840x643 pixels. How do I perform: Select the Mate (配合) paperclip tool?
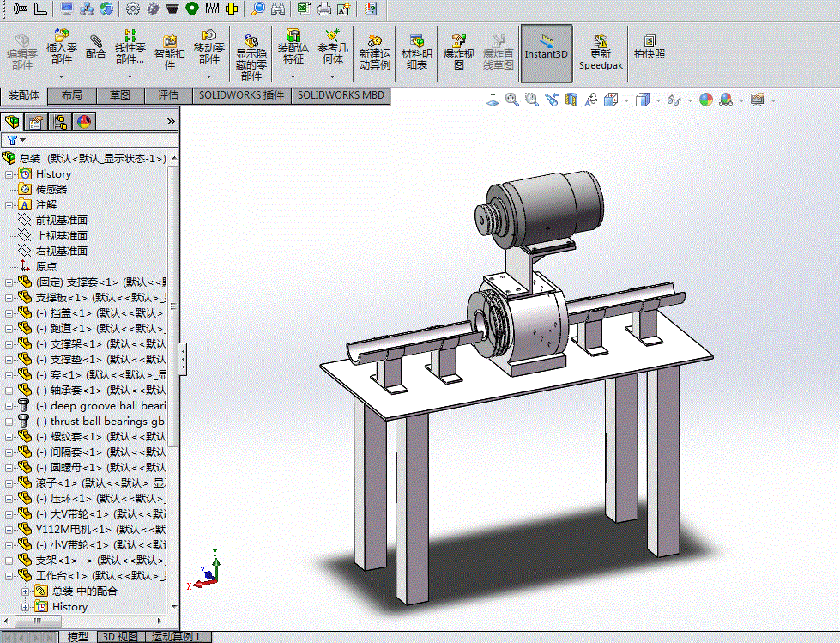click(96, 41)
